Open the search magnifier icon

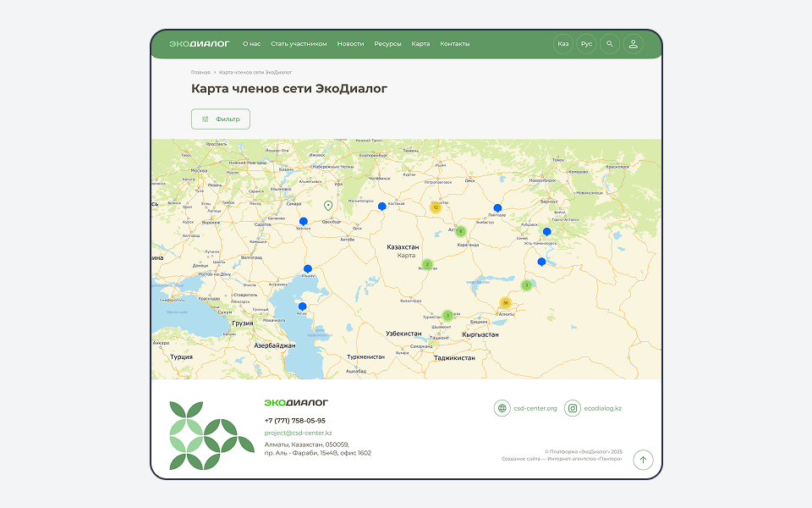pyautogui.click(x=610, y=43)
